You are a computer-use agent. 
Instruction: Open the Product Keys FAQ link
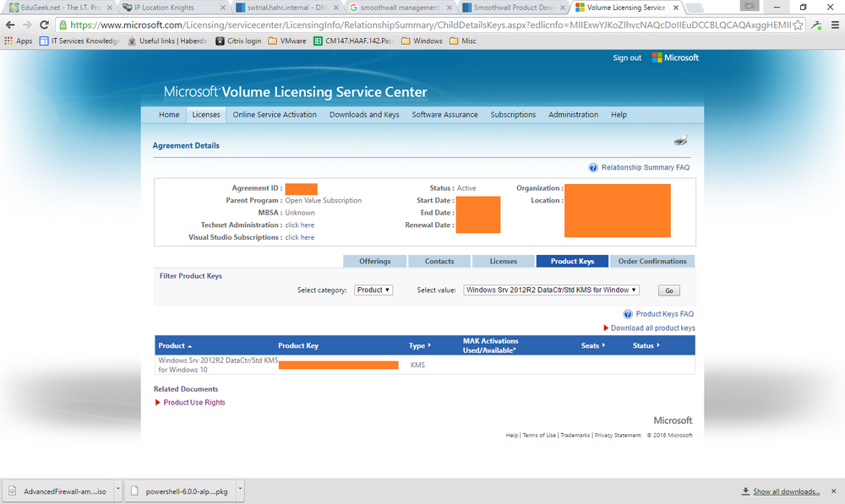(665, 314)
